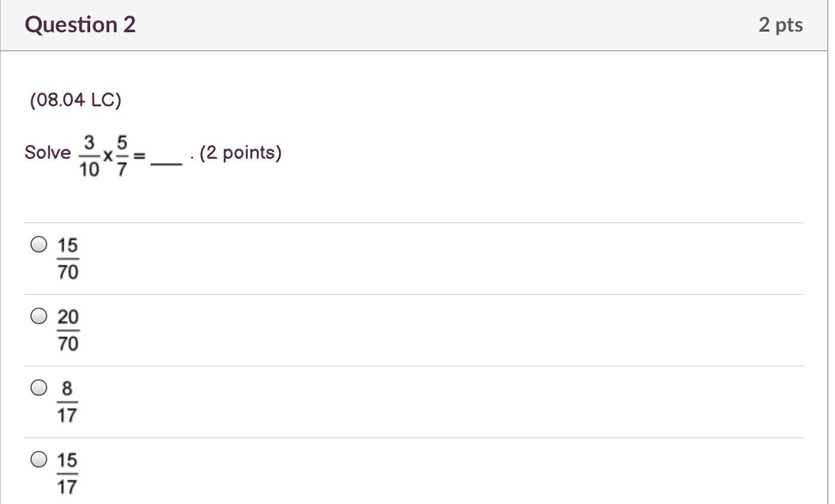Click the 15/17 fraction answer label

(x=67, y=473)
